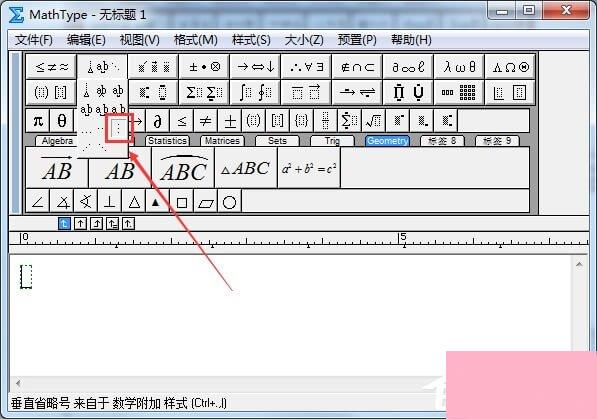Select the vertical ellipsis symbol in the dropdown
Screen dimensions: 597x419
click(119, 128)
